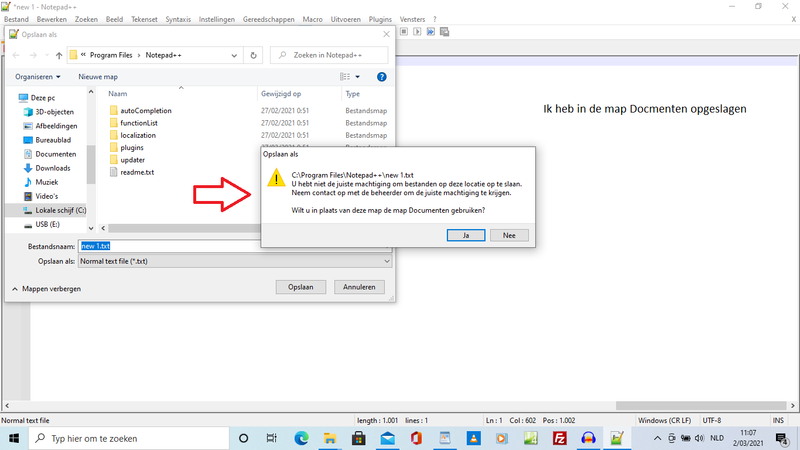Click the Nee button in the warning dialog
Image resolution: width=800 pixels, height=450 pixels.
[509, 235]
